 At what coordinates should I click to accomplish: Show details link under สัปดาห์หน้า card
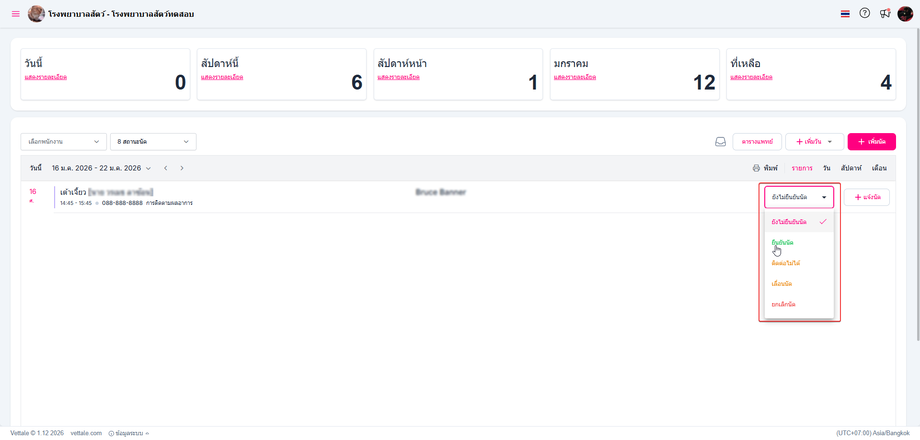(399, 77)
